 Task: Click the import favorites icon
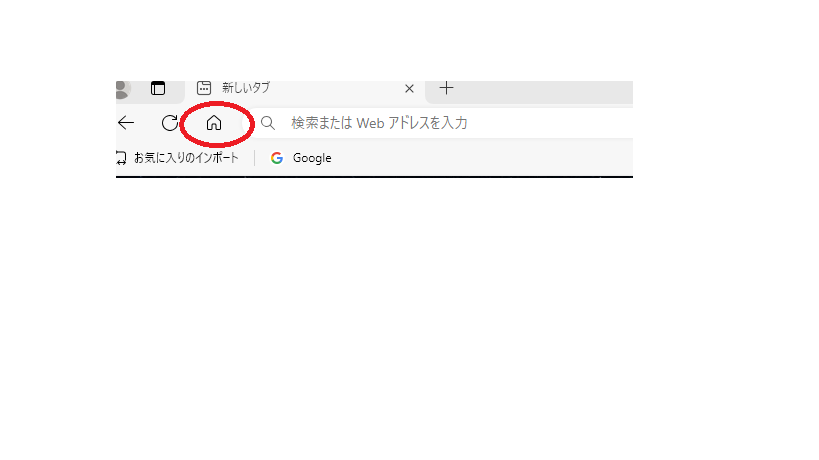(121, 158)
